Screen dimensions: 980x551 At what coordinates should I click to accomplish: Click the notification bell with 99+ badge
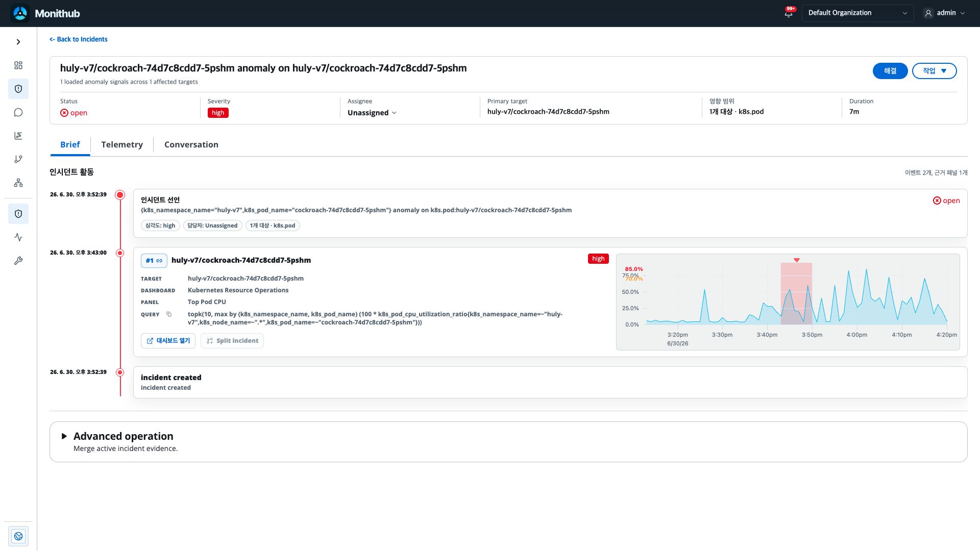[789, 13]
